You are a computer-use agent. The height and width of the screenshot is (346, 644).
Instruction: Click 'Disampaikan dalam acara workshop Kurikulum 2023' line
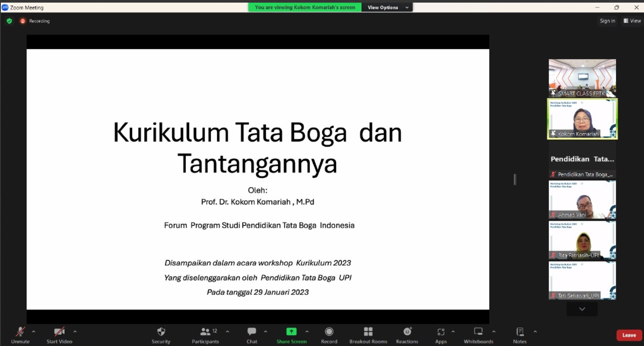pos(258,263)
